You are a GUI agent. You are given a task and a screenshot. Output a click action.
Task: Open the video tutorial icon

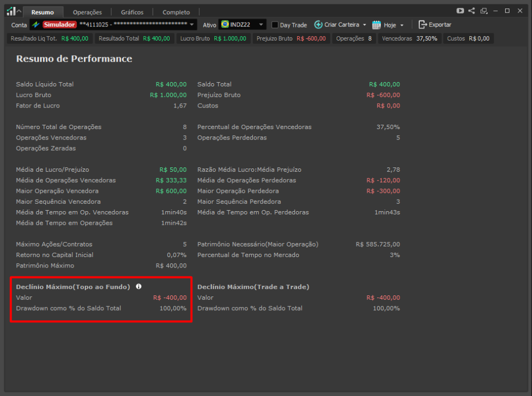(x=460, y=11)
